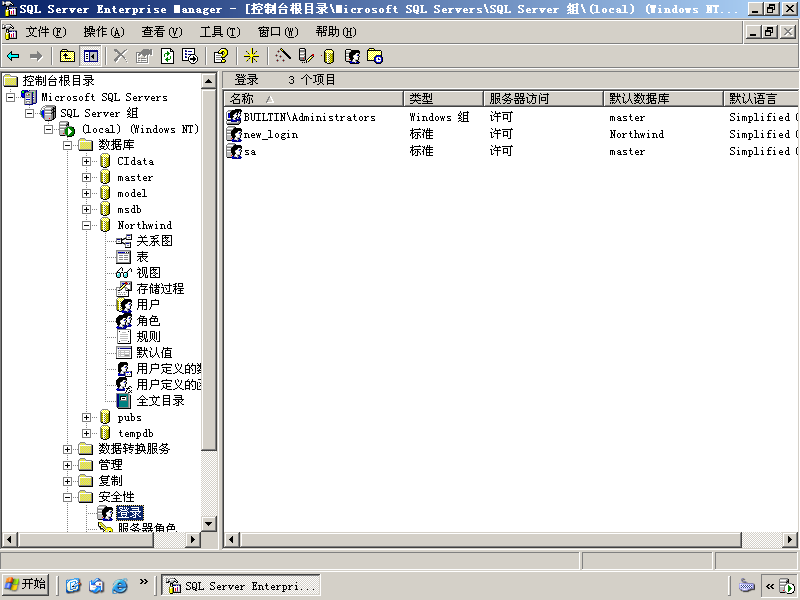Sort by 名称 column header

point(314,98)
